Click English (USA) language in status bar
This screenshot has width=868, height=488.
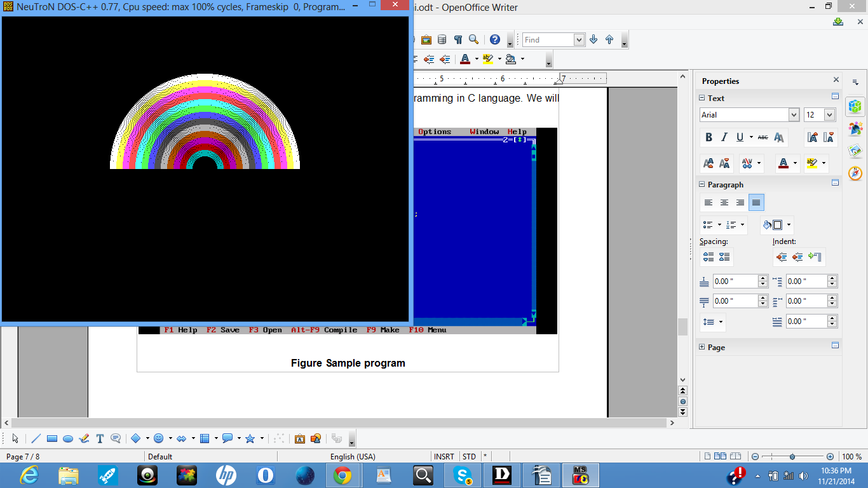(x=353, y=456)
